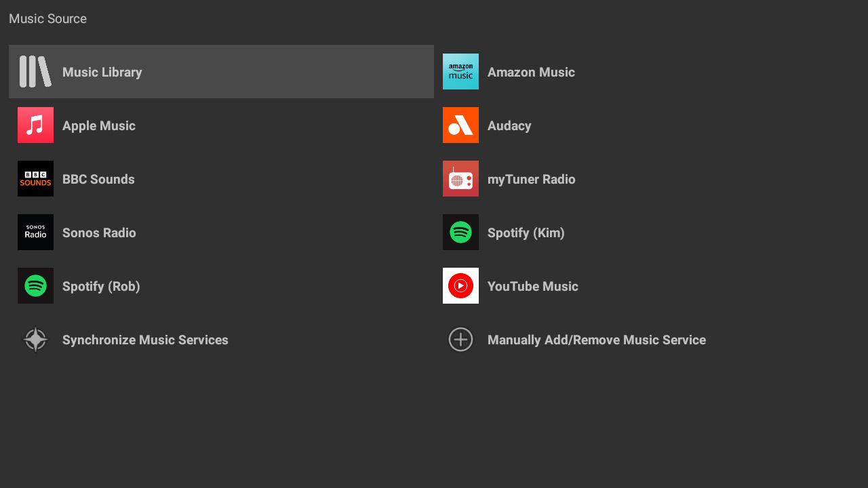This screenshot has width=868, height=488.
Task: Click the Sonos Radio icon
Action: point(35,232)
